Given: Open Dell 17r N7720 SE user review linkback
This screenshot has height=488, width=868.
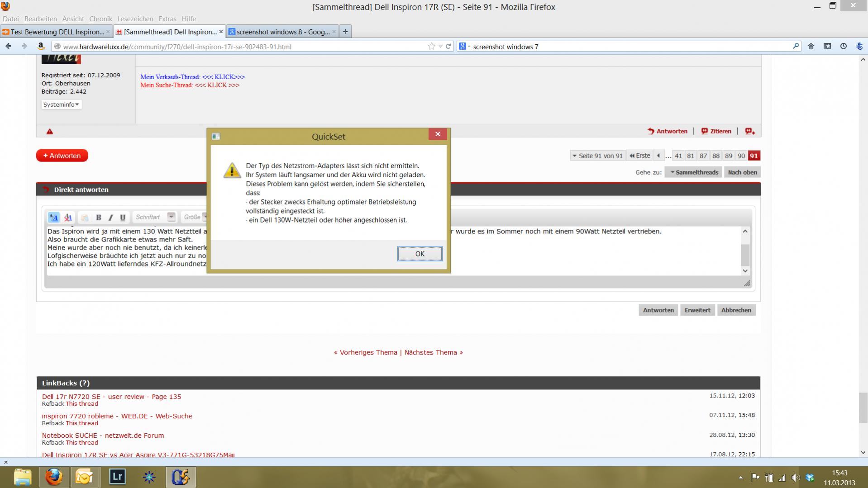Looking at the screenshot, I should pos(111,397).
